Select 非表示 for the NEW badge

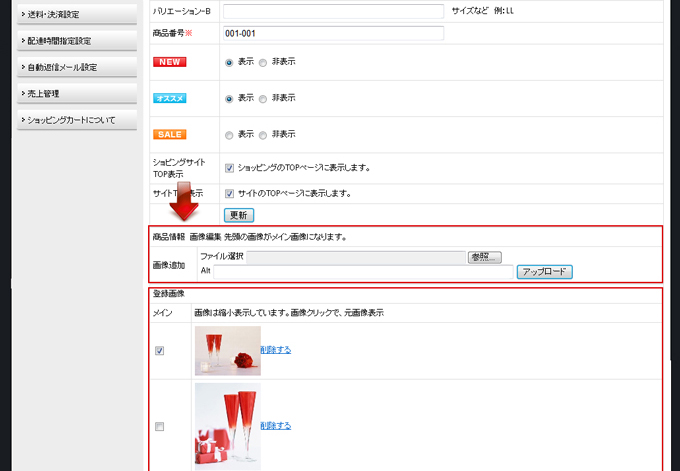point(263,62)
